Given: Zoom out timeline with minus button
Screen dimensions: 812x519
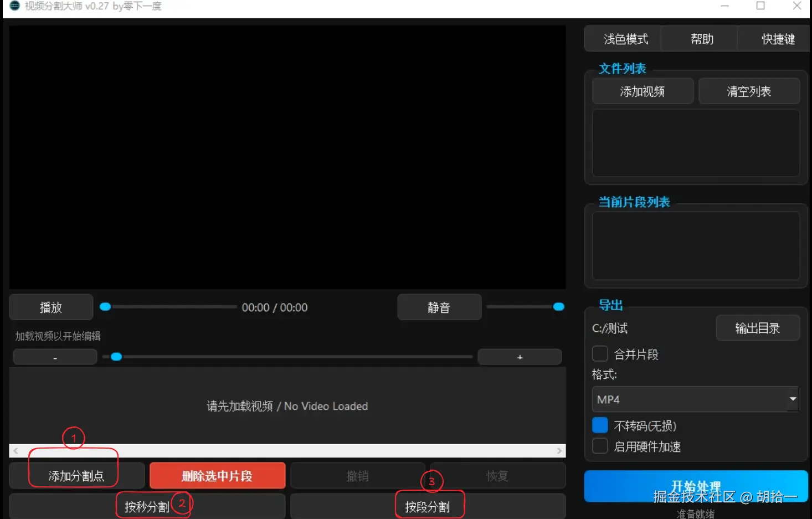Looking at the screenshot, I should (x=55, y=357).
